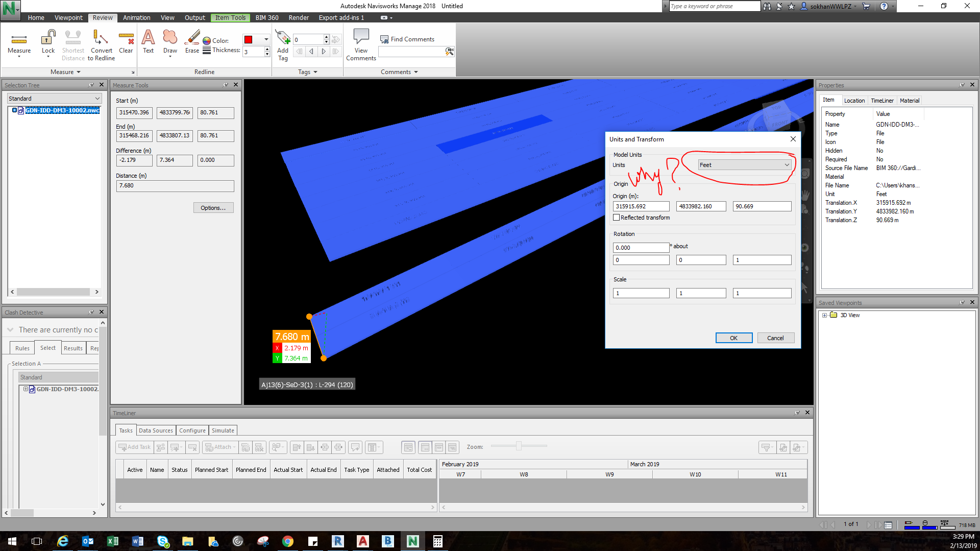Select the redline Text tool
This screenshot has width=980, height=551.
[148, 42]
